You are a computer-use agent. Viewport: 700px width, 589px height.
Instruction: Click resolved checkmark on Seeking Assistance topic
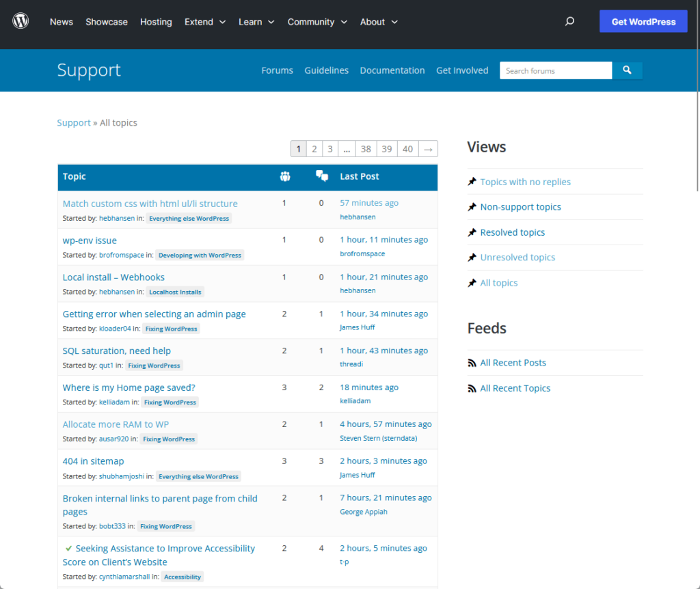click(x=68, y=549)
